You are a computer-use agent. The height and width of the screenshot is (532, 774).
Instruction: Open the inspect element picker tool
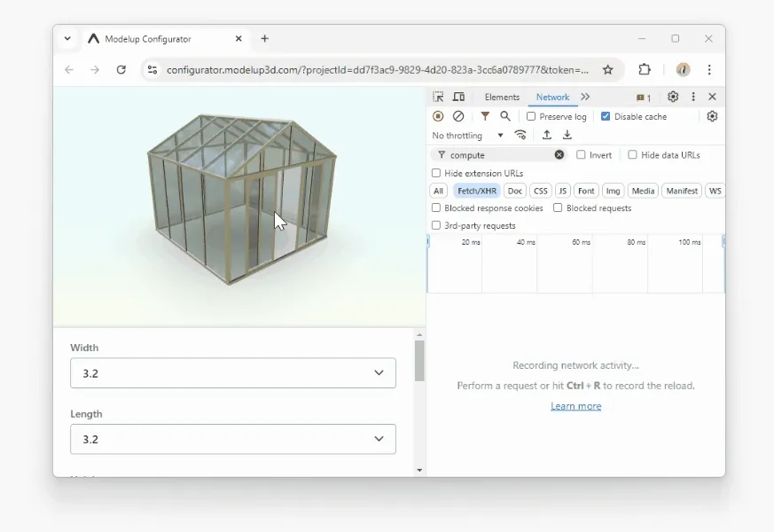[x=438, y=97]
